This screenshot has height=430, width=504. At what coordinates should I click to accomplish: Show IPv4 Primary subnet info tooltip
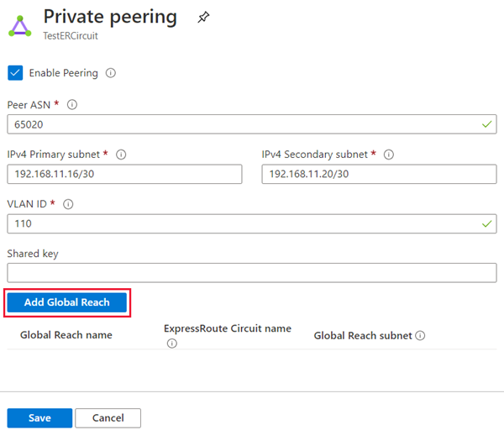pos(121,155)
